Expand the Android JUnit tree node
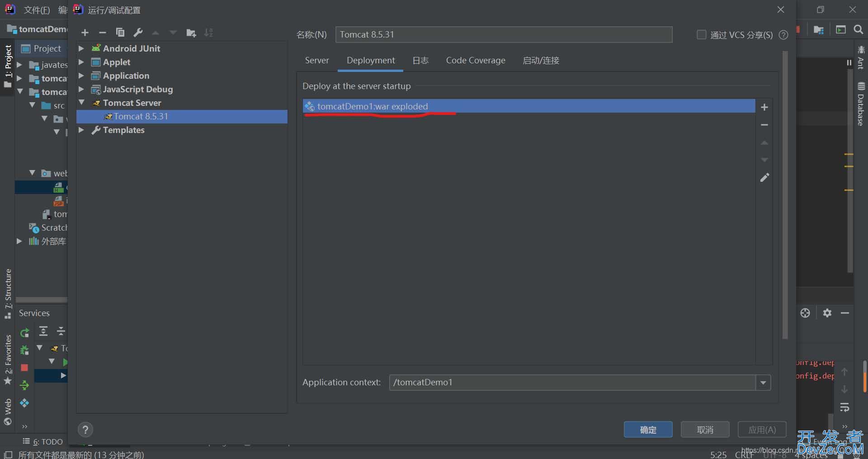868x459 pixels. click(81, 48)
